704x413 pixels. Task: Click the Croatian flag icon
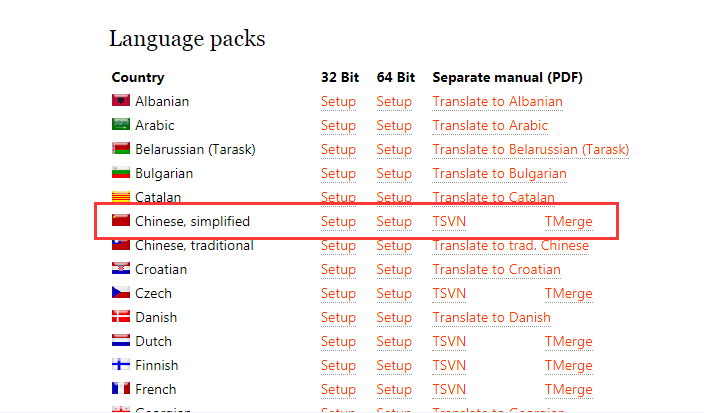(x=121, y=268)
